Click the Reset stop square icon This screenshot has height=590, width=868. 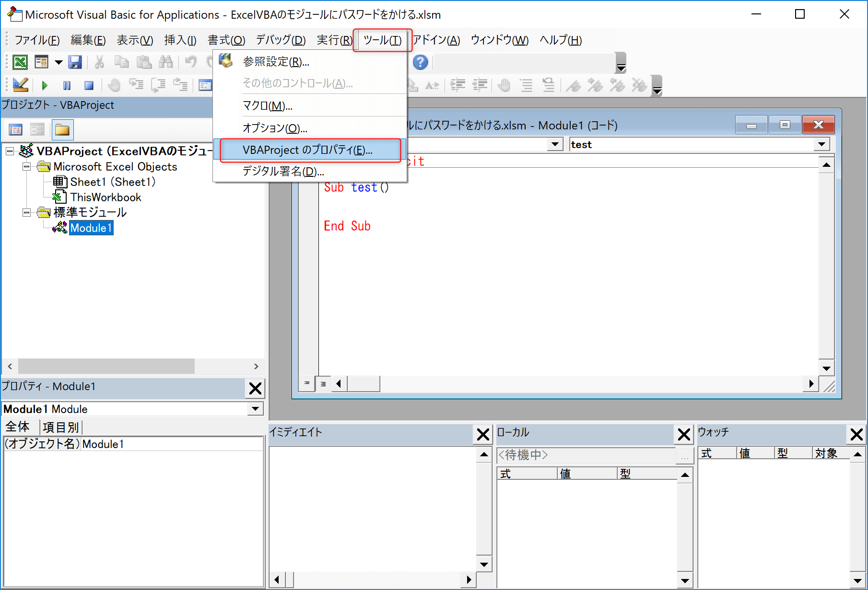pos(89,85)
